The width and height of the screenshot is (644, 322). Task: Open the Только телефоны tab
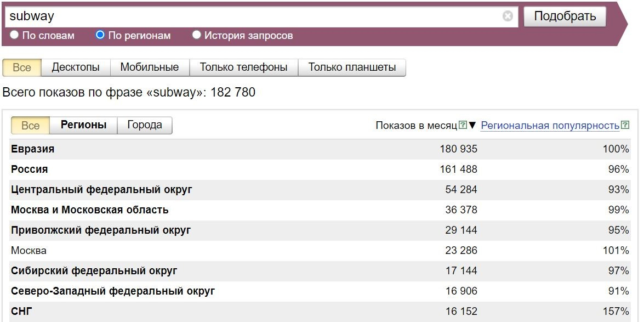point(243,67)
